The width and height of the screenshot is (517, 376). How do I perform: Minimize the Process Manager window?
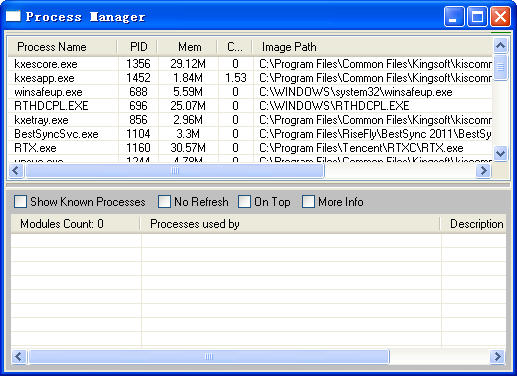[x=453, y=16]
